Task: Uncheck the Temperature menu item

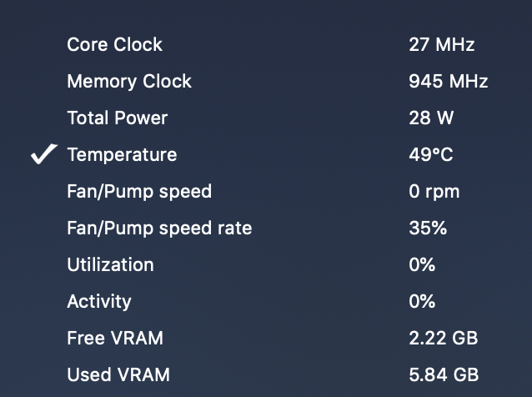Action: pyautogui.click(x=122, y=155)
